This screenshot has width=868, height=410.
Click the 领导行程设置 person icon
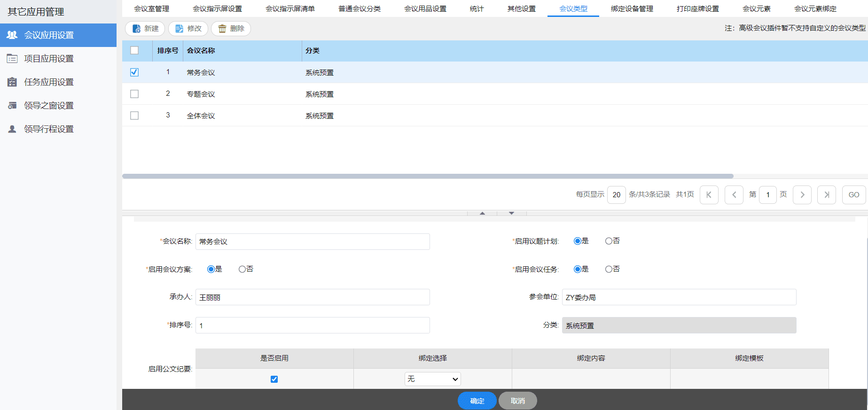pyautogui.click(x=12, y=129)
